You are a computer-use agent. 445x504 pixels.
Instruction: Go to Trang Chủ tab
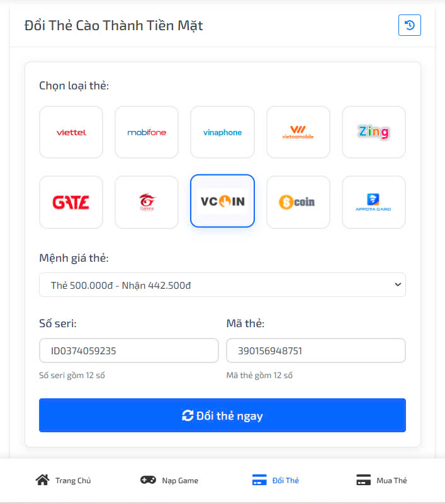coord(64,480)
